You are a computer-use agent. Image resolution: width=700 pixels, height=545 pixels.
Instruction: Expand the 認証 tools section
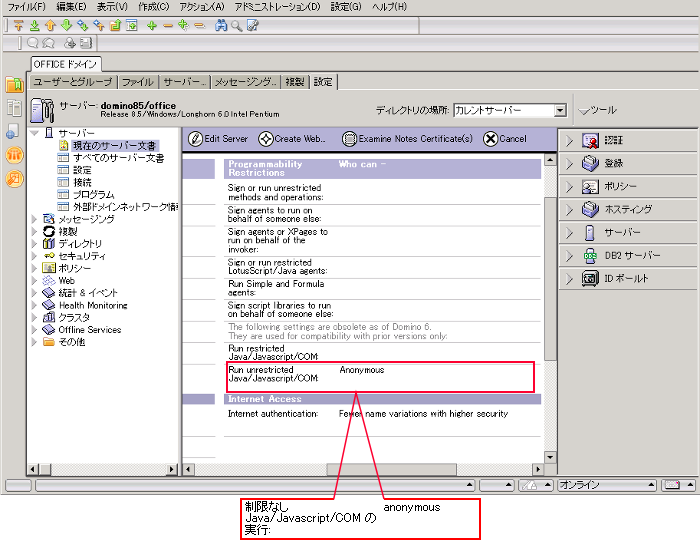coord(569,140)
